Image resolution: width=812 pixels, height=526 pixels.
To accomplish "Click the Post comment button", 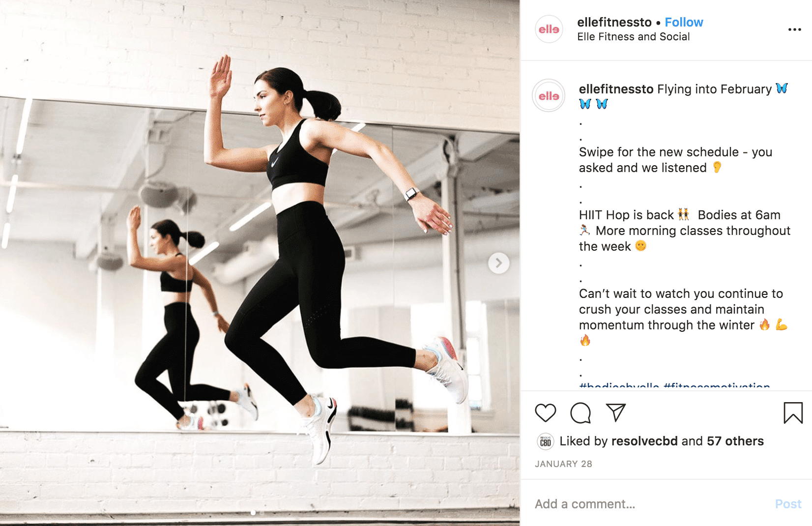I will [x=788, y=504].
